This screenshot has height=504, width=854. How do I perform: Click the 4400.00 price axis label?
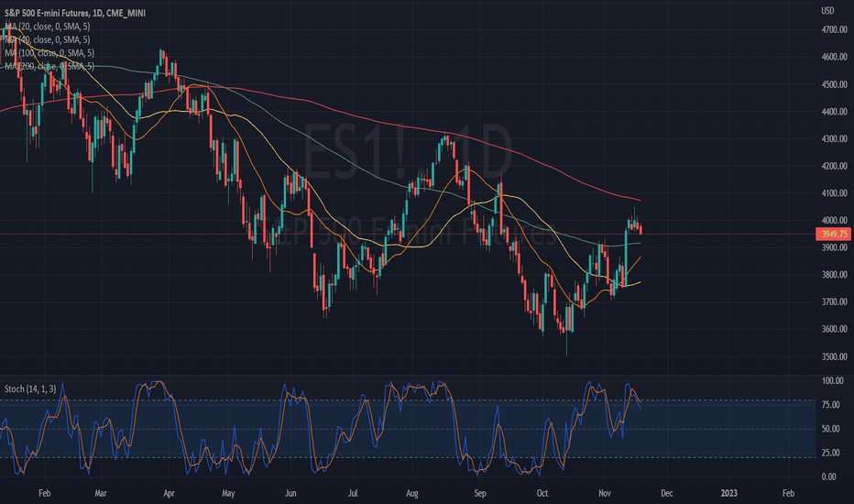pyautogui.click(x=835, y=112)
